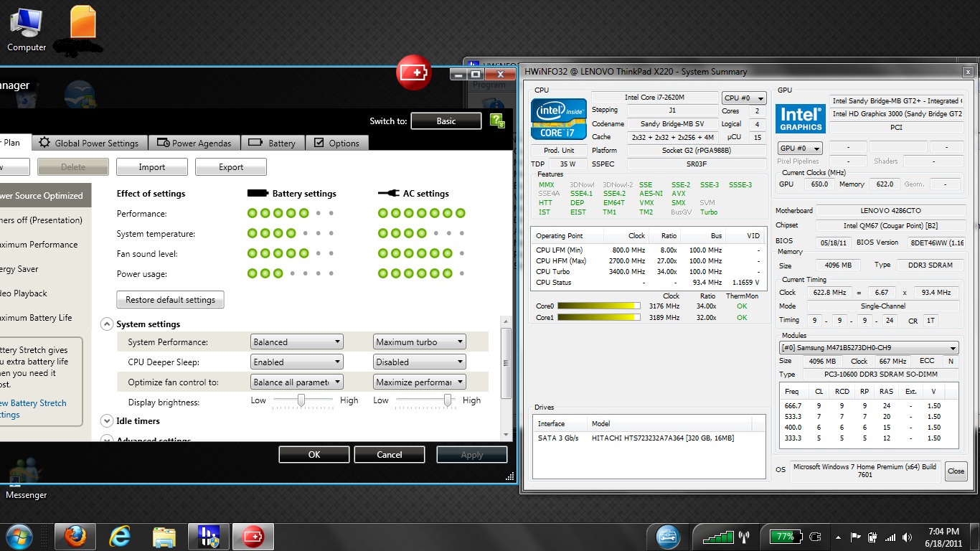This screenshot has height=551, width=980.
Task: Launch Internet Explorer from the taskbar
Action: click(x=120, y=536)
